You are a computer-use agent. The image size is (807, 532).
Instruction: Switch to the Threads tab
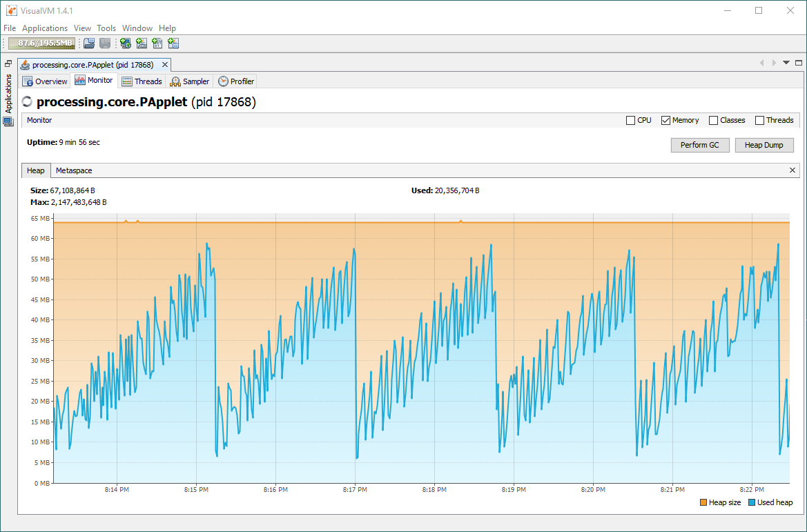(x=142, y=81)
